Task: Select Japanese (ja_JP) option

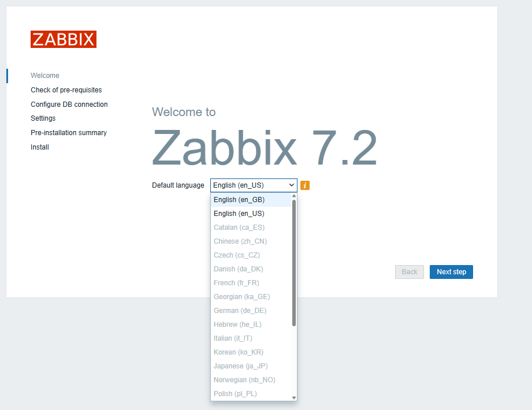Action: 251,367
